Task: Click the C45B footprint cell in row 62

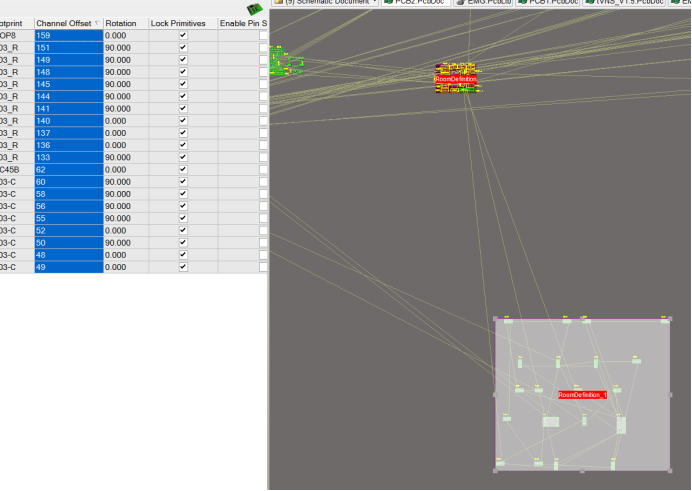Action: point(17,169)
